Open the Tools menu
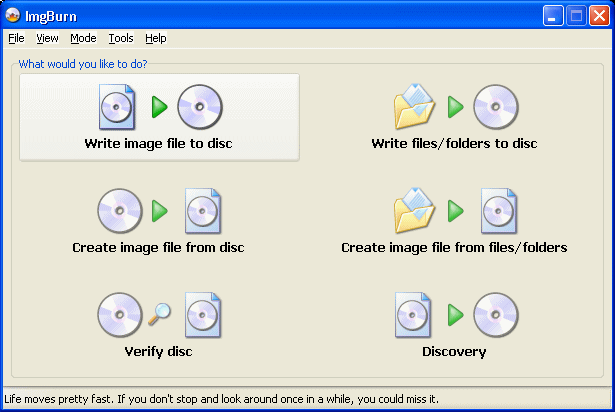This screenshot has height=412, width=615. [x=121, y=38]
